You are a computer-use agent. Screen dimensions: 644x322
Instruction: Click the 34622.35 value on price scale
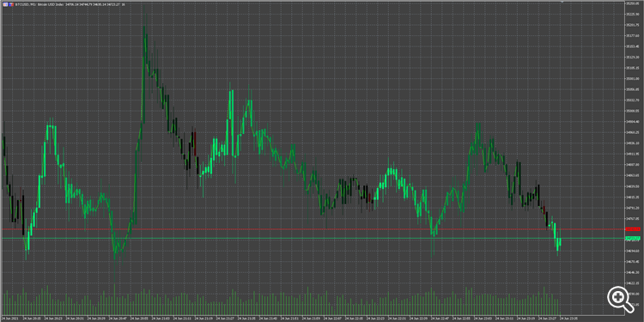[633, 283]
